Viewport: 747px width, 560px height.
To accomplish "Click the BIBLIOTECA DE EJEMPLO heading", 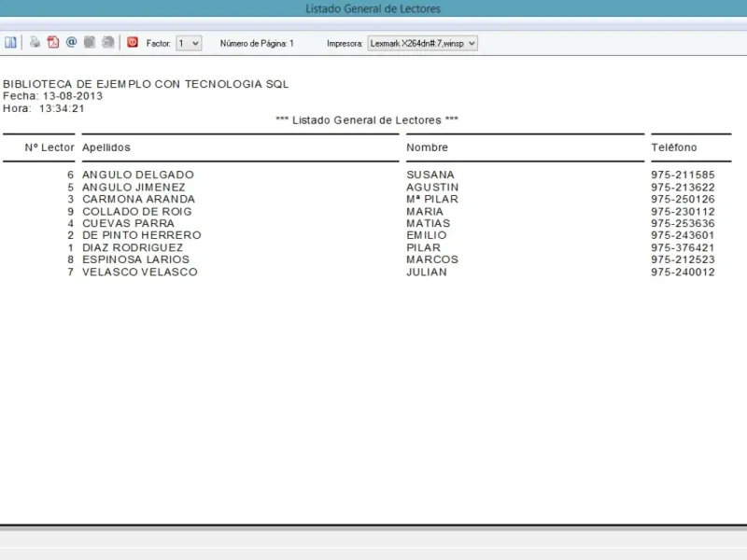I will 146,84.
